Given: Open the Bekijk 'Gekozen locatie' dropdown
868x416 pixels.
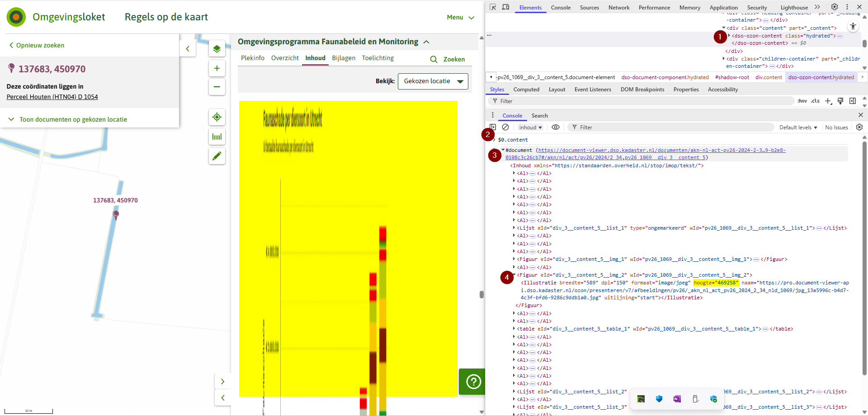Looking at the screenshot, I should click(x=433, y=81).
